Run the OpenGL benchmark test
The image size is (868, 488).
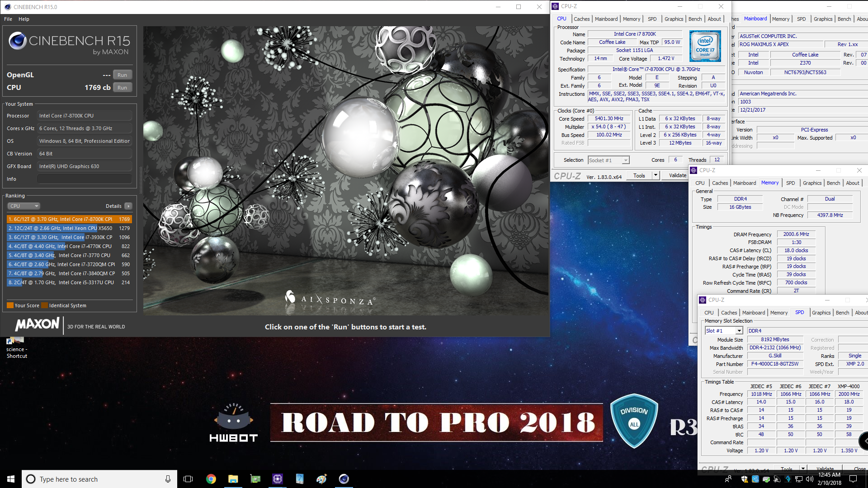pyautogui.click(x=122, y=75)
